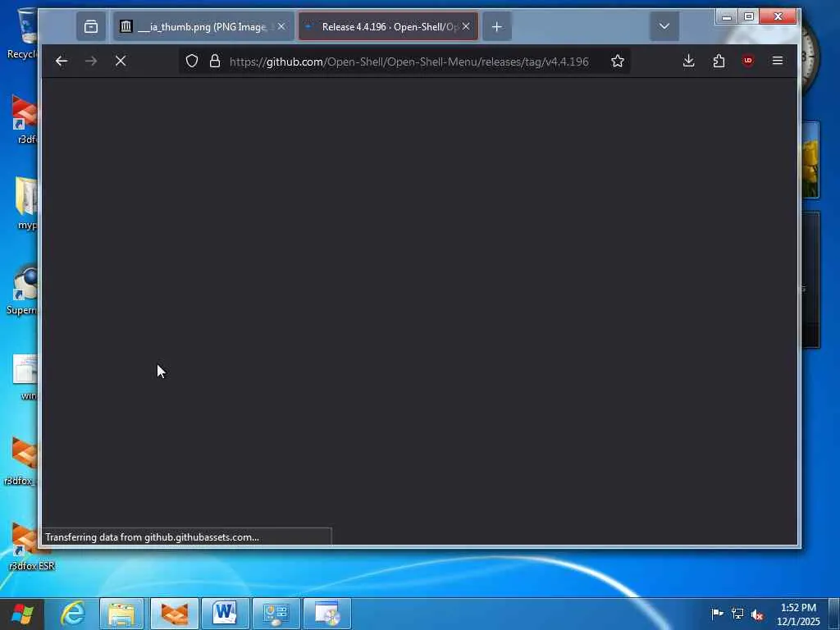Screen dimensions: 840x630
Task: Bookmark this page with the star
Action: tap(618, 61)
